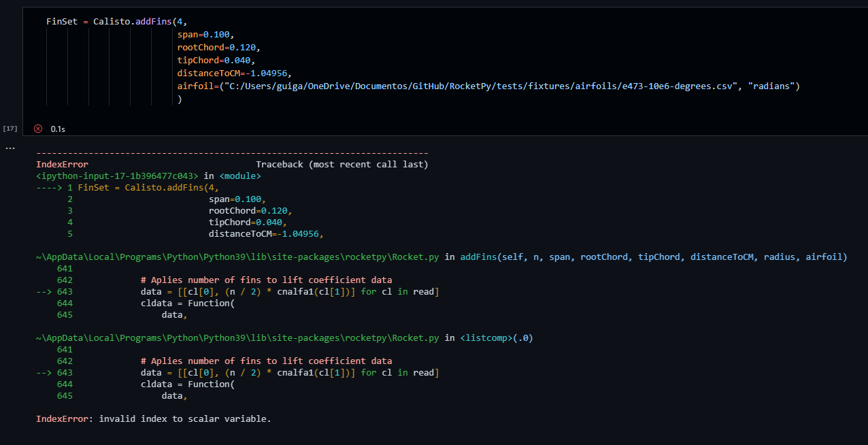This screenshot has width=868, height=445.
Task: Click 'tipChord=0.040,' in the code cell
Action: pyautogui.click(x=216, y=61)
